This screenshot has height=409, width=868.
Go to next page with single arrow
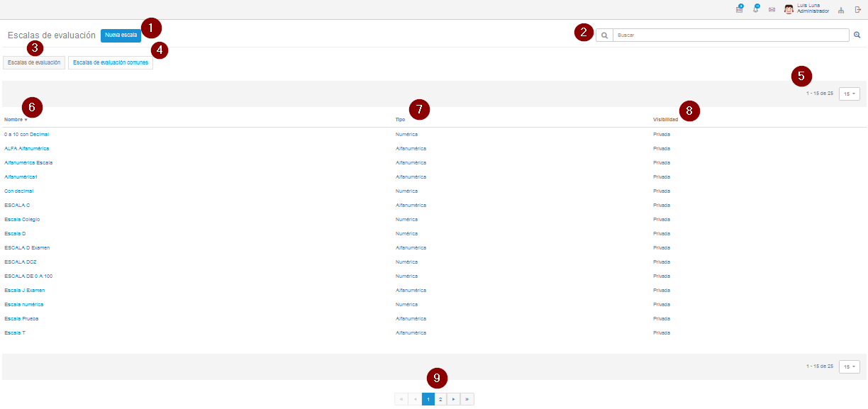(454, 399)
